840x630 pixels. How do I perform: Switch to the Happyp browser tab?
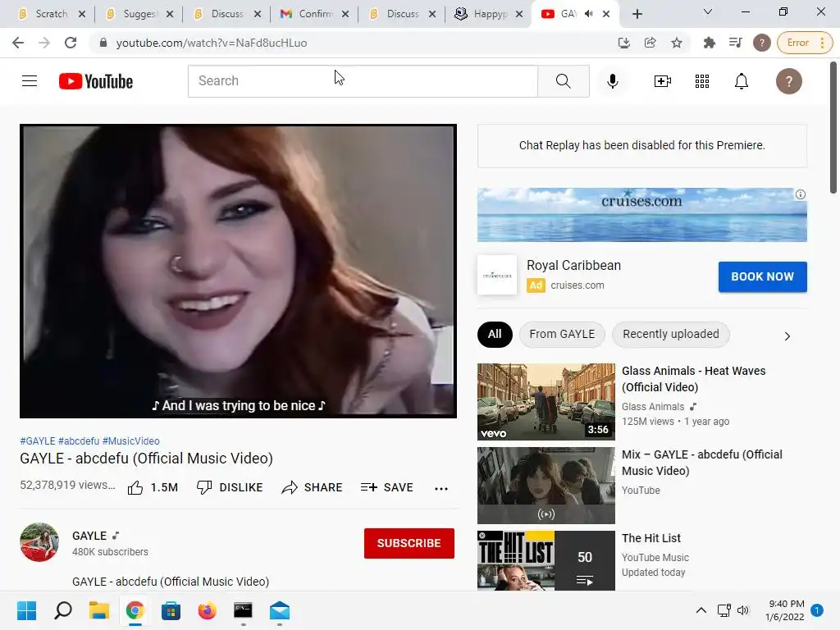click(x=487, y=14)
